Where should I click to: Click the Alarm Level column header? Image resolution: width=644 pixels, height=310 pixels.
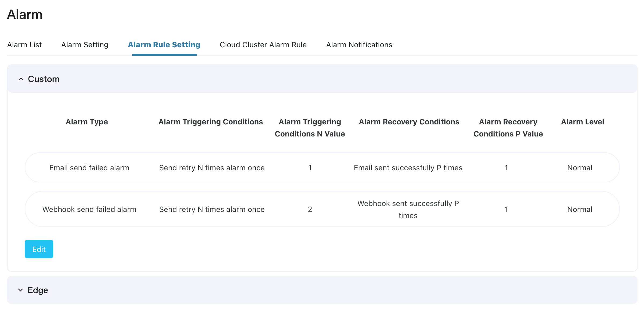click(582, 122)
